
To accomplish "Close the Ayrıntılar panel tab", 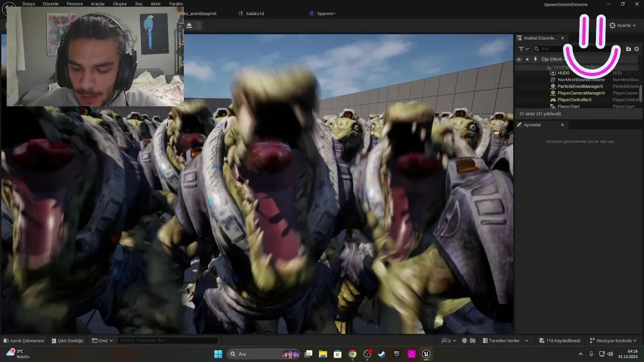I will click(x=562, y=125).
